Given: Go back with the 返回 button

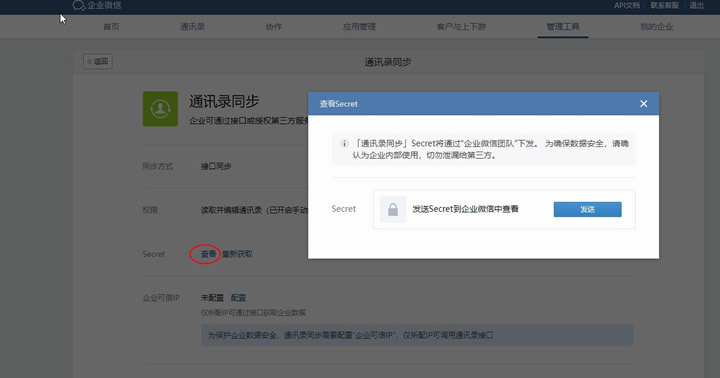Looking at the screenshot, I should click(x=98, y=62).
